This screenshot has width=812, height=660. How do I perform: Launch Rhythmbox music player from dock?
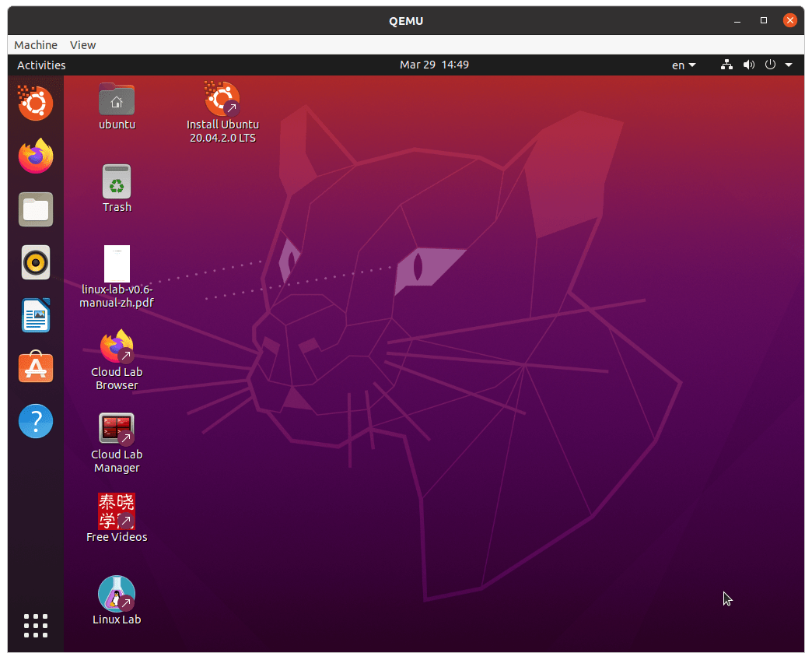tap(35, 262)
